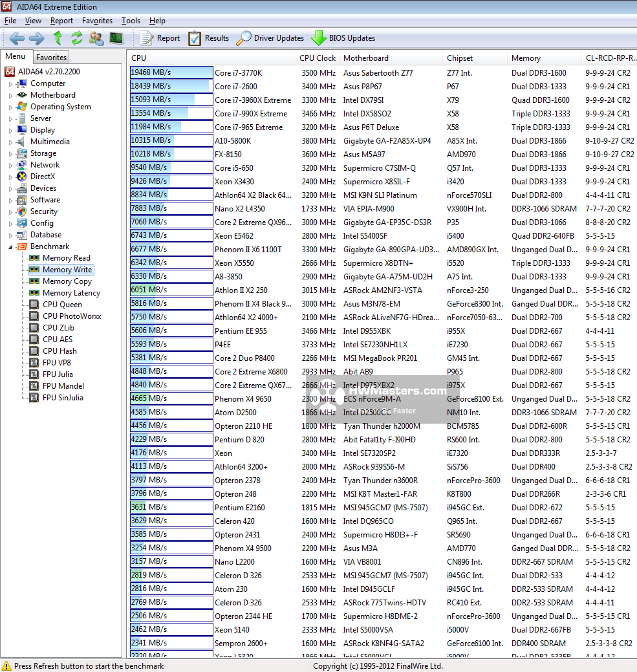Sort by the Chipset column header
637x672 pixels.
point(475,58)
